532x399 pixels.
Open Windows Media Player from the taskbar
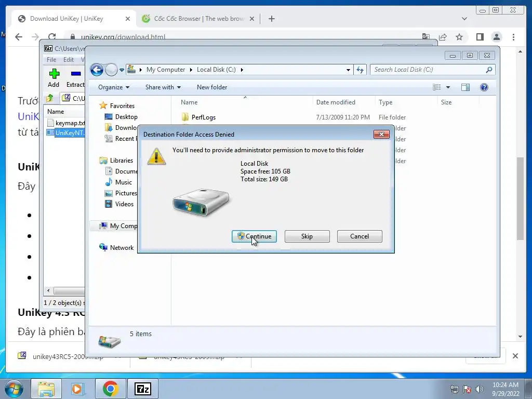[78, 389]
